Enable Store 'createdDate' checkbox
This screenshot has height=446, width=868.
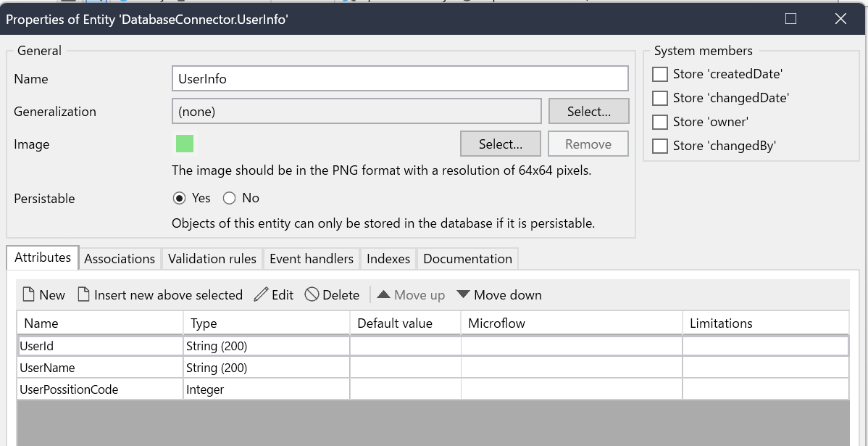(x=660, y=74)
